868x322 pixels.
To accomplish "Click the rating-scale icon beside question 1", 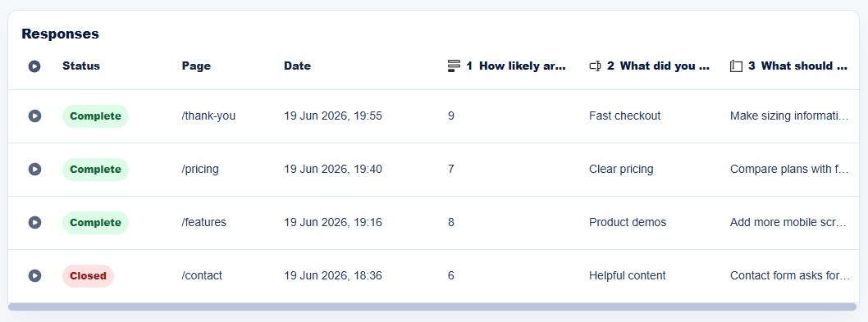I will pos(454,66).
